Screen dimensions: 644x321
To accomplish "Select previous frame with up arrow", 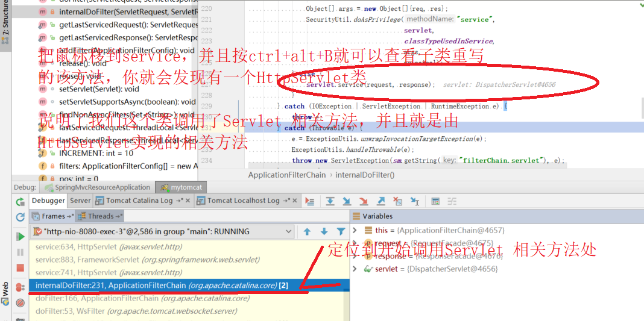I will (307, 232).
